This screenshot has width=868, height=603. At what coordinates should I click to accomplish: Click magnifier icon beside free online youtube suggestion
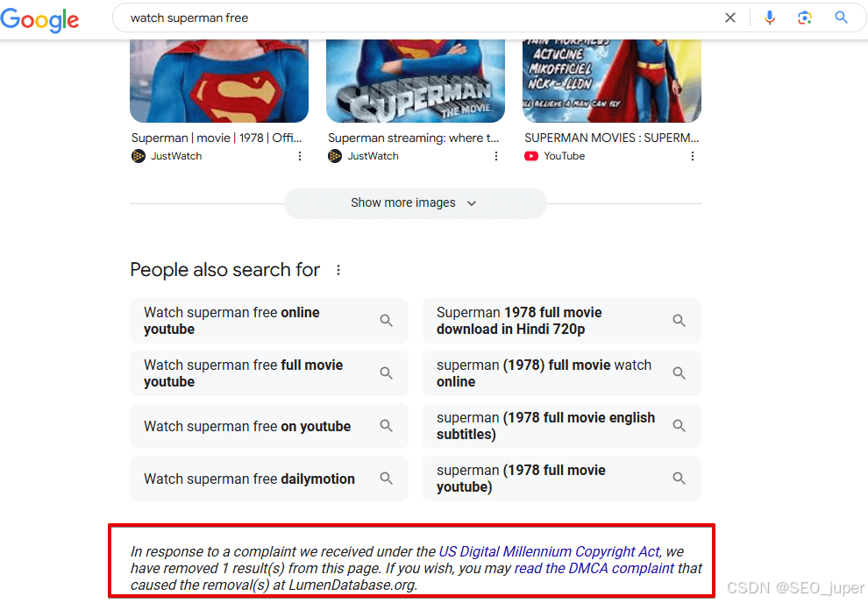click(x=387, y=320)
